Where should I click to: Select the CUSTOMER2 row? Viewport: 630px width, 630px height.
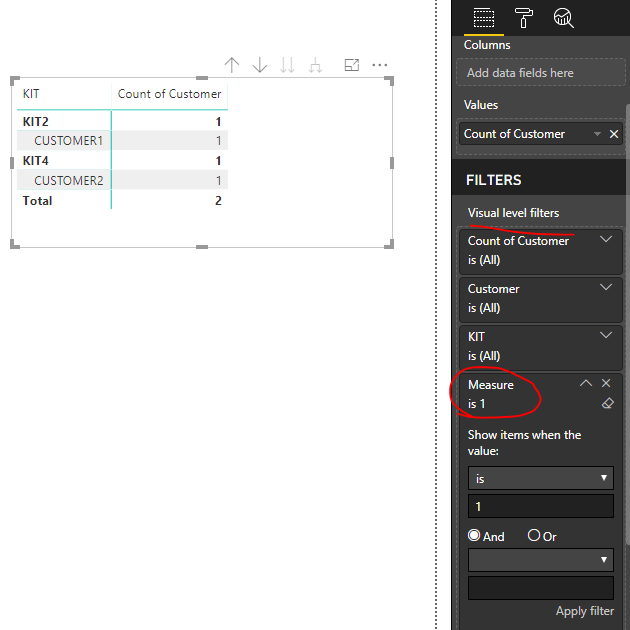point(122,180)
